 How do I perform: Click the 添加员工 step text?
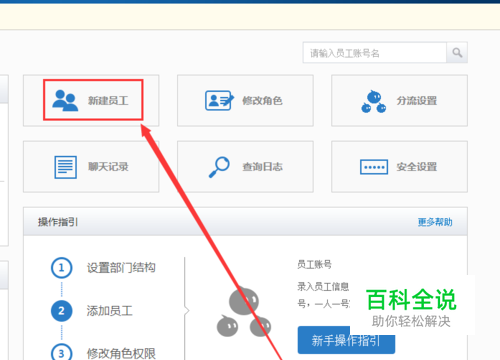[110, 311]
